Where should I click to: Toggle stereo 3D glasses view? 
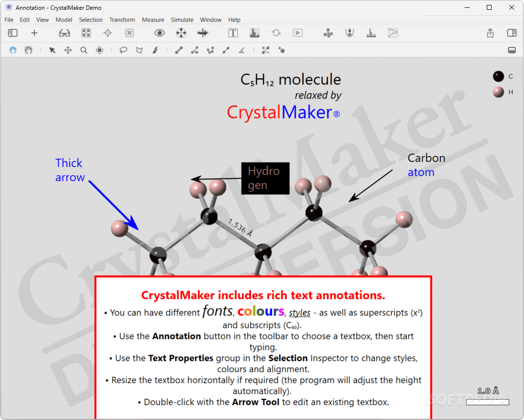coord(64,33)
